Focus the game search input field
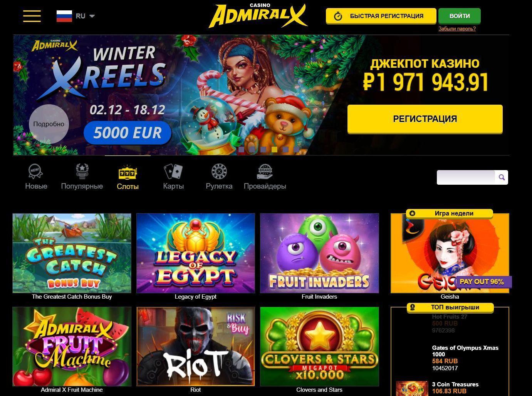 (466, 177)
